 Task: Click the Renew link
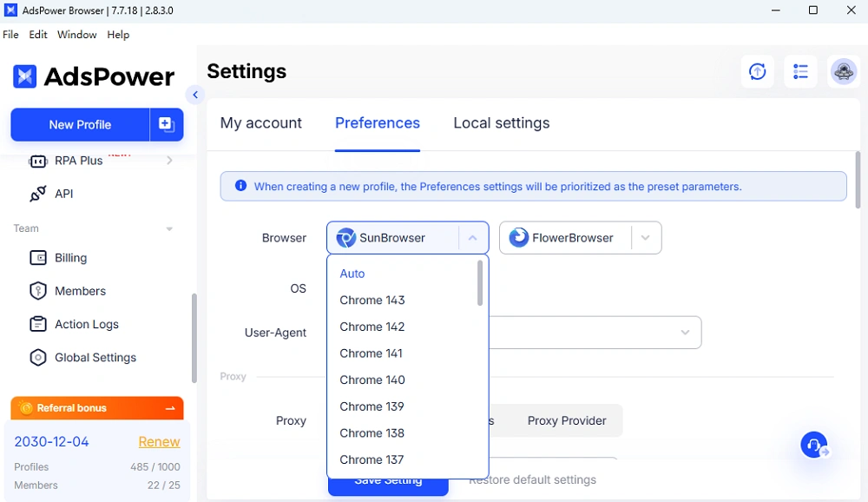point(159,441)
